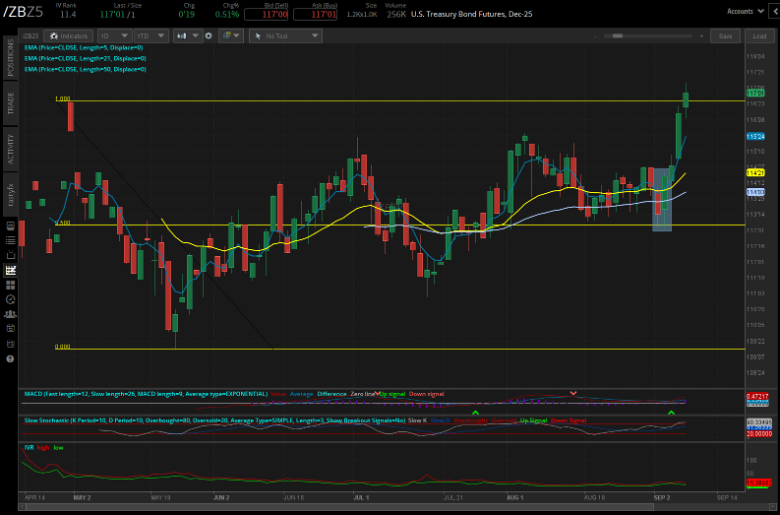Open the Indicators menu
The height and width of the screenshot is (515, 780).
(68, 36)
